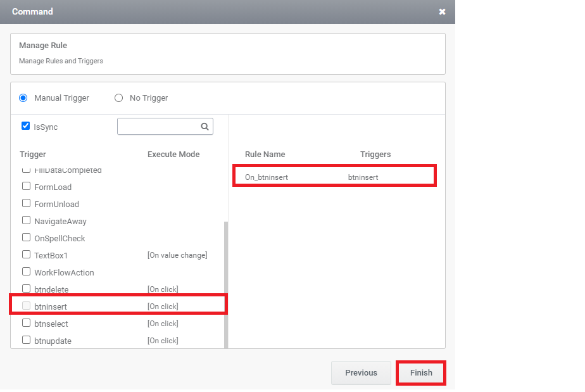Toggle the btninsert trigger checkbox

[26, 306]
